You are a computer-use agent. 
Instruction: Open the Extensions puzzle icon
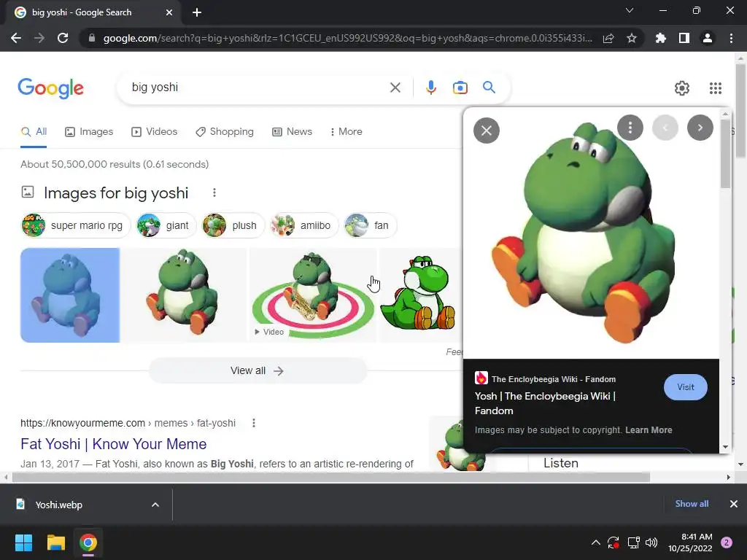tap(661, 38)
